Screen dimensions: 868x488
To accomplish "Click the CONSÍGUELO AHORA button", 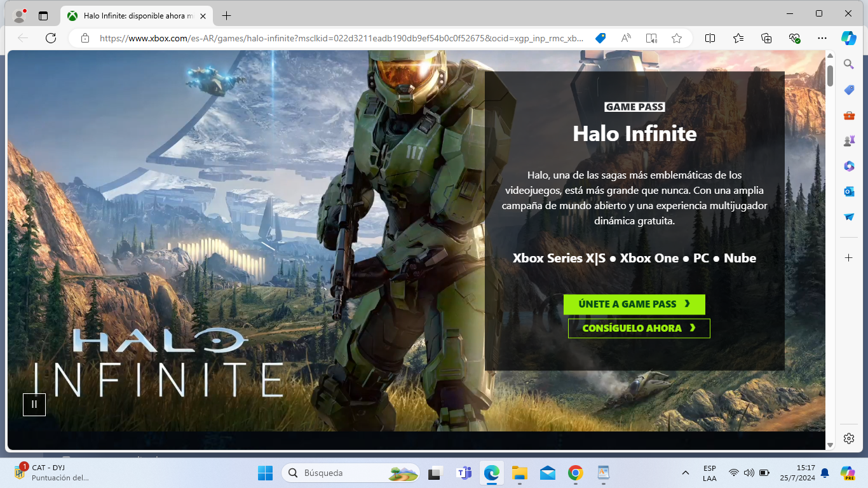I will 639,329.
